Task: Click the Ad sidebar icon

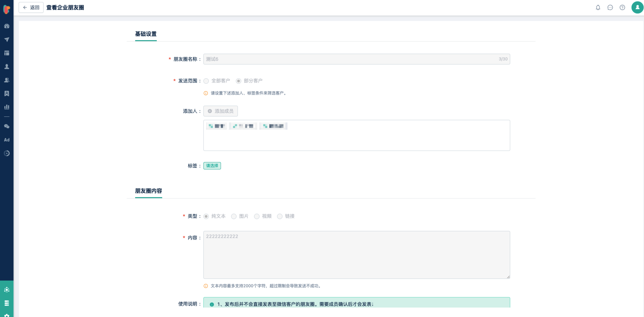Action: click(x=7, y=140)
